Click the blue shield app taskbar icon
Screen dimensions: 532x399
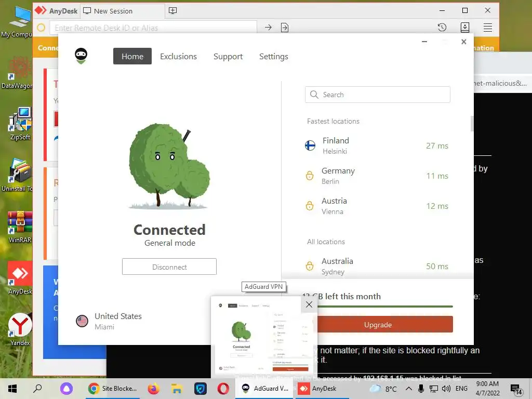click(x=200, y=389)
